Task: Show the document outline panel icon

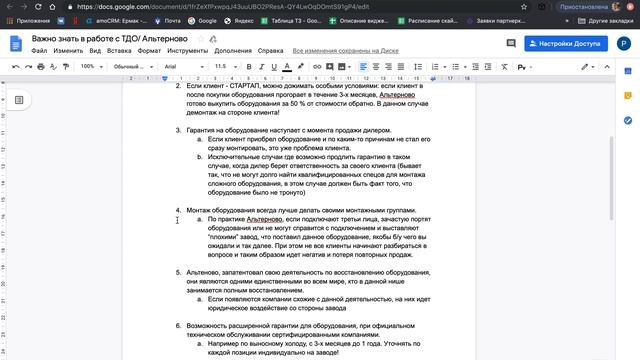Action: pyautogui.click(x=19, y=100)
